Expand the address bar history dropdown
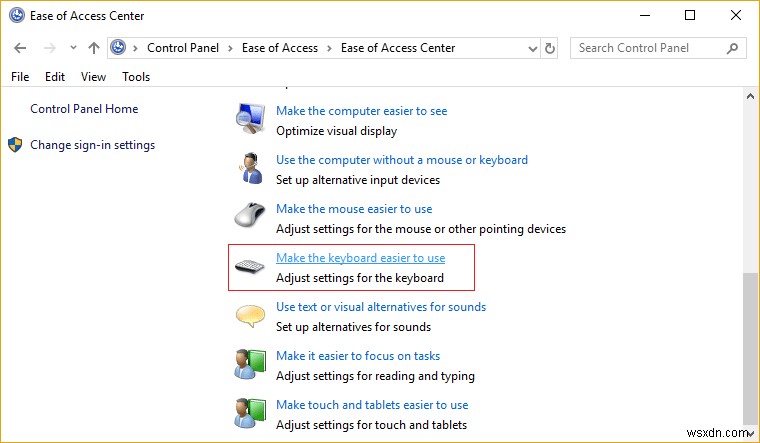 [x=529, y=48]
